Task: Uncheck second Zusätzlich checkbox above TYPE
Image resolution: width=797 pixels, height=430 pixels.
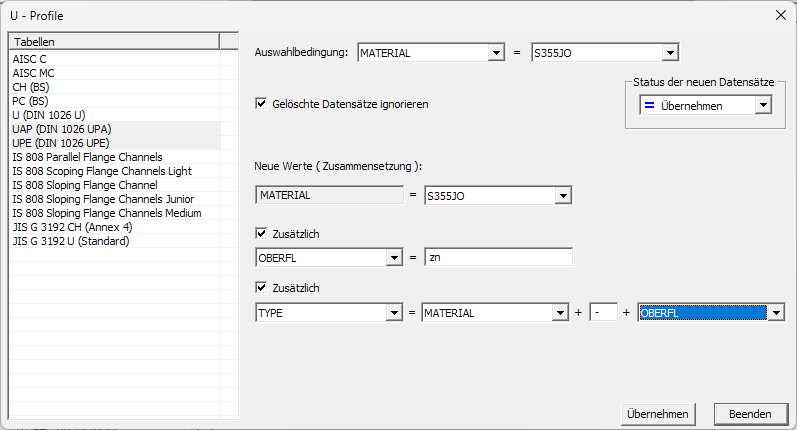Action: pyautogui.click(x=262, y=288)
